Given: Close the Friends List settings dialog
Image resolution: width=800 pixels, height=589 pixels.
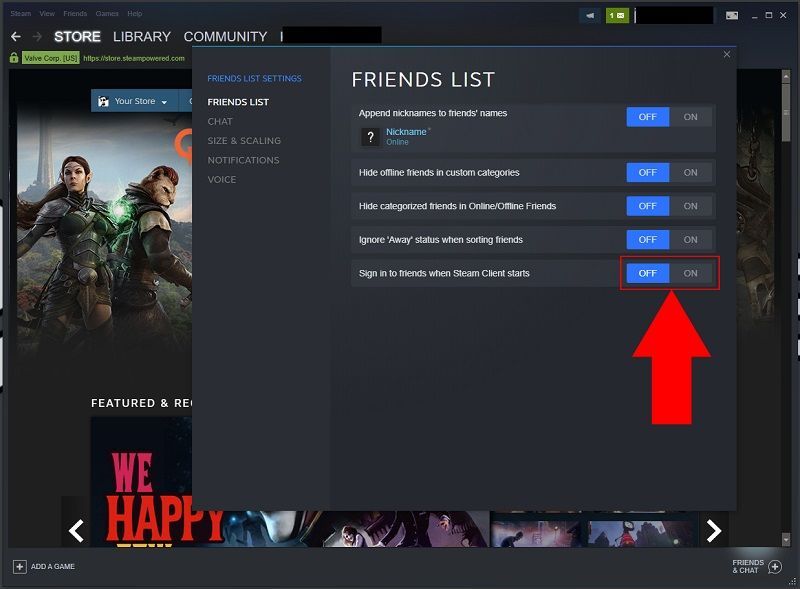Looking at the screenshot, I should 727,54.
